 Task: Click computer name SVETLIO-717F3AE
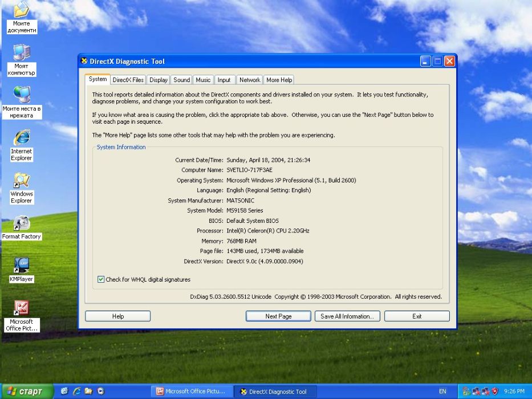coord(249,170)
